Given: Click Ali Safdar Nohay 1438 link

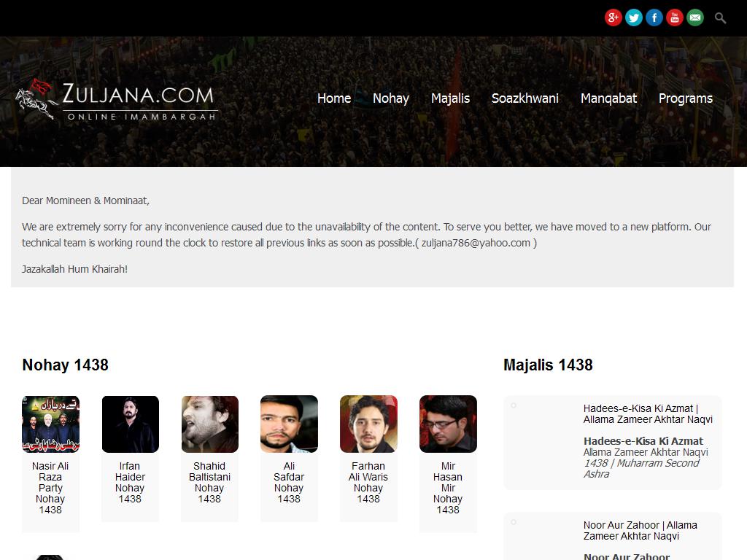Looking at the screenshot, I should (289, 483).
